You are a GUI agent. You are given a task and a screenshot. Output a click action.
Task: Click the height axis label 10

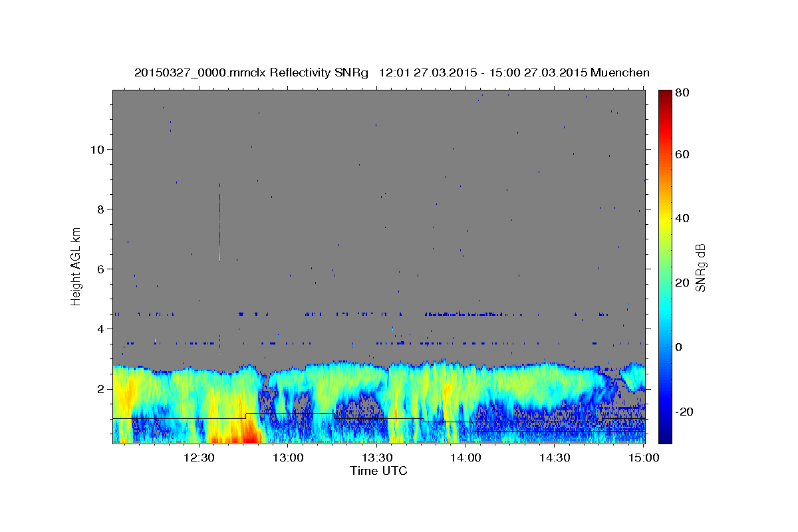tap(97, 150)
